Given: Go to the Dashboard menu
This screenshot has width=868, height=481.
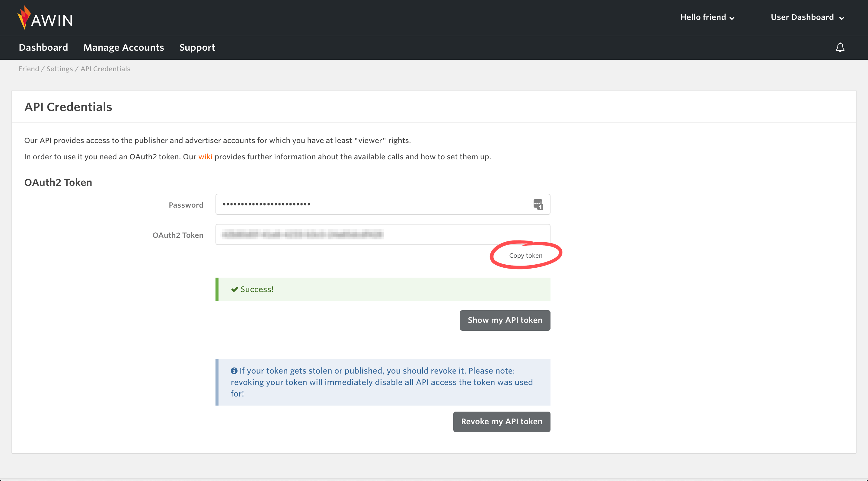Looking at the screenshot, I should click(43, 47).
